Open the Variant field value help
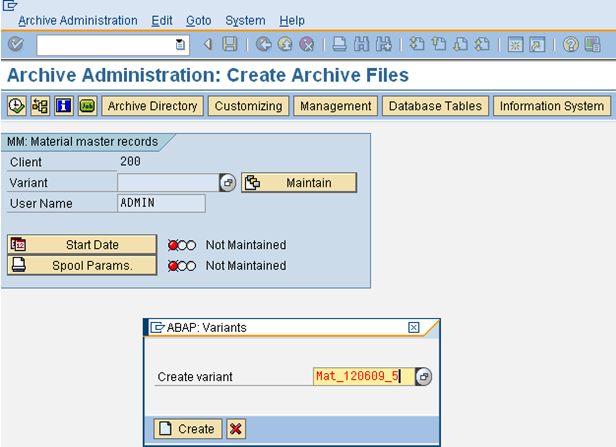Screen dimensions: 616x447 [228, 183]
